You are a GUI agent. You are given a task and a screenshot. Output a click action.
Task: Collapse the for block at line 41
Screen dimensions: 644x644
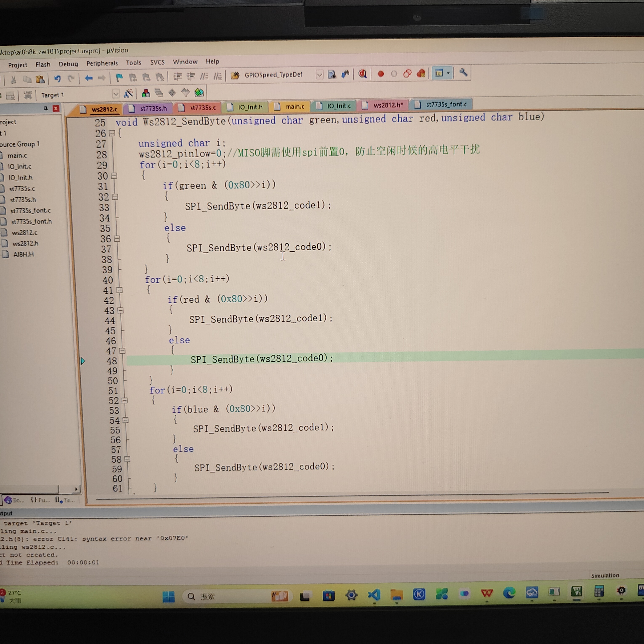(x=119, y=290)
